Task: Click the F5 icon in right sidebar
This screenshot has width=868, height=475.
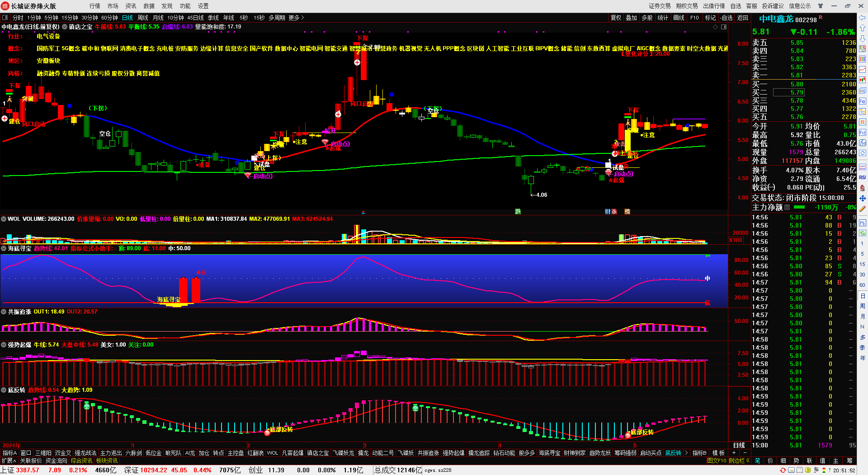Action: click(x=863, y=223)
